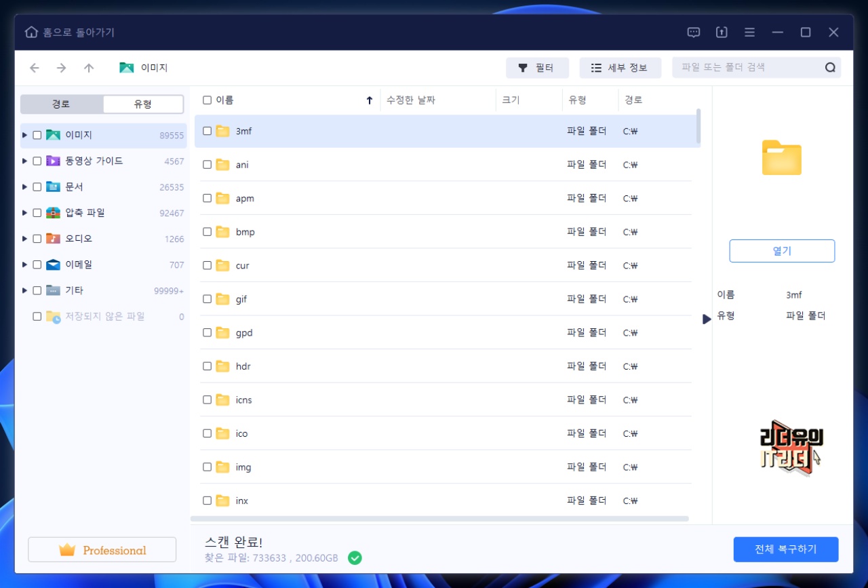Click 홈으로 돌아가기 link
The image size is (868, 588).
point(79,33)
